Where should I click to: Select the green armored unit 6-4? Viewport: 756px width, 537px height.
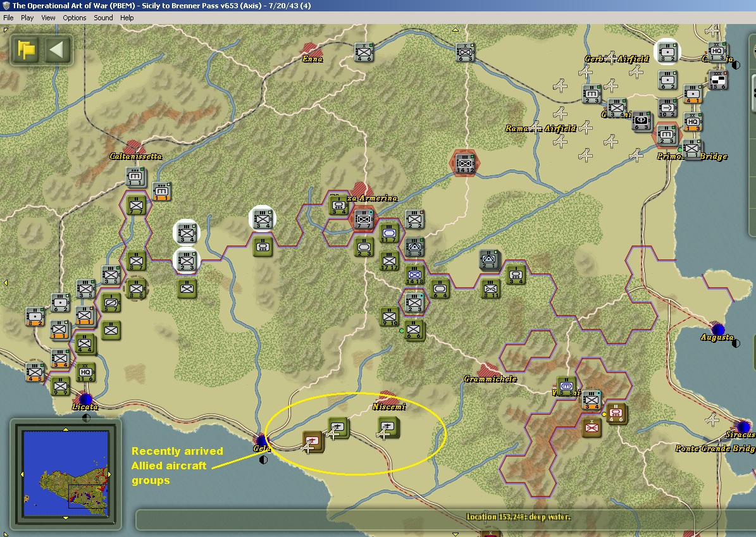click(439, 288)
